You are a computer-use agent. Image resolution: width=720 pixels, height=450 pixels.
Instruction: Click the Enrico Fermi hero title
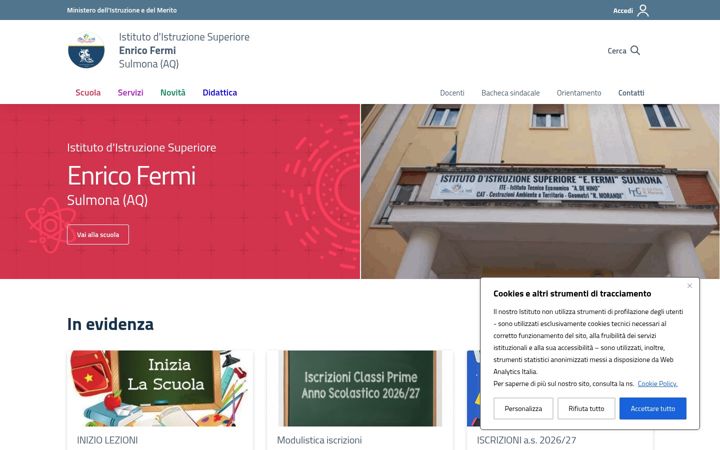point(131,176)
